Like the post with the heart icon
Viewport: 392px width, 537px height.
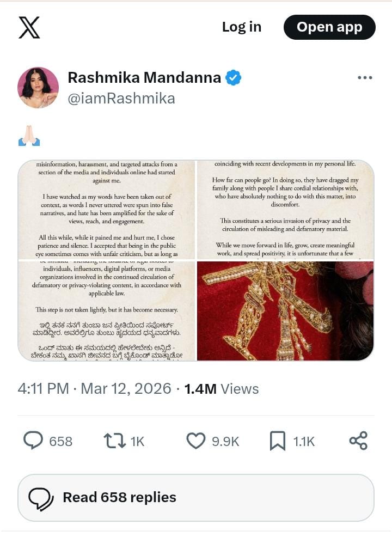coord(196,441)
